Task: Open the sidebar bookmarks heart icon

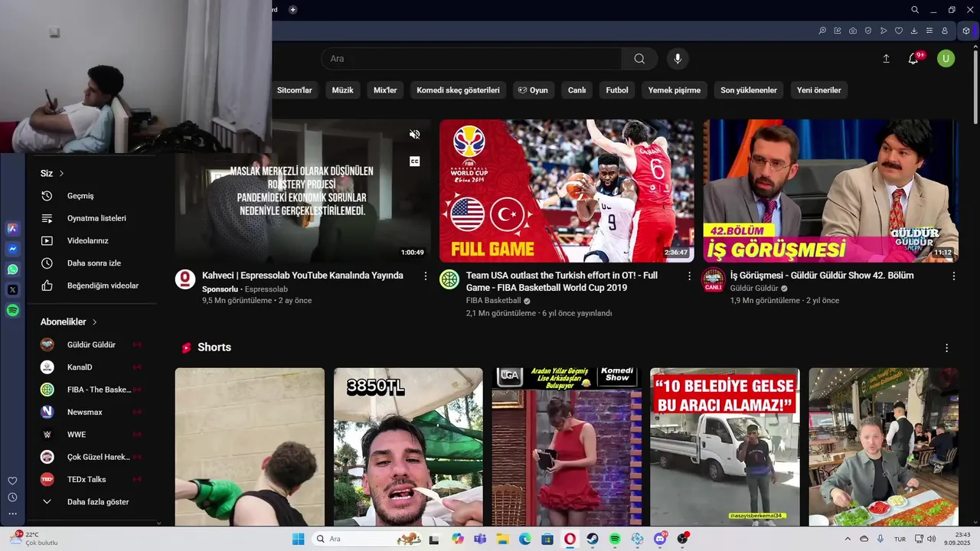Action: pos(12,481)
